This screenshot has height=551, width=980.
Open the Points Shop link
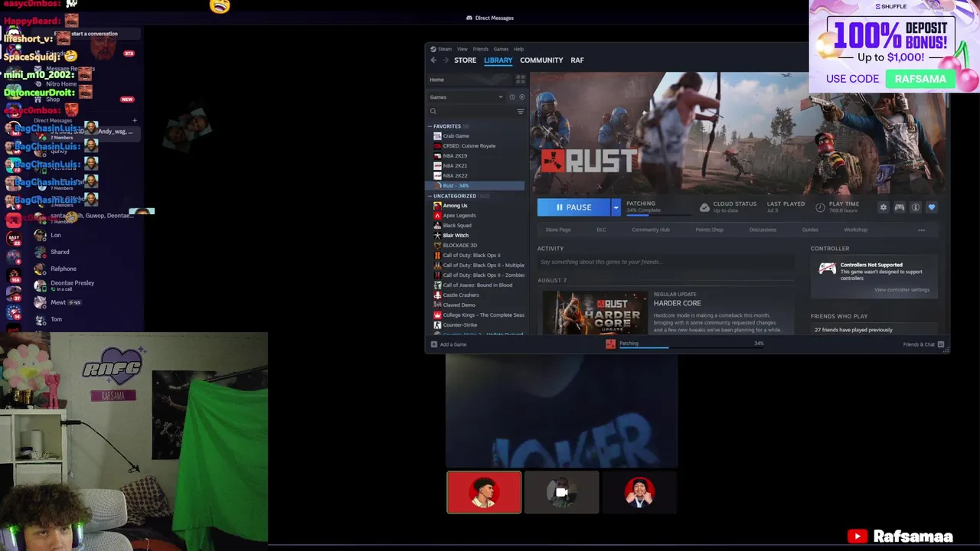coord(709,230)
